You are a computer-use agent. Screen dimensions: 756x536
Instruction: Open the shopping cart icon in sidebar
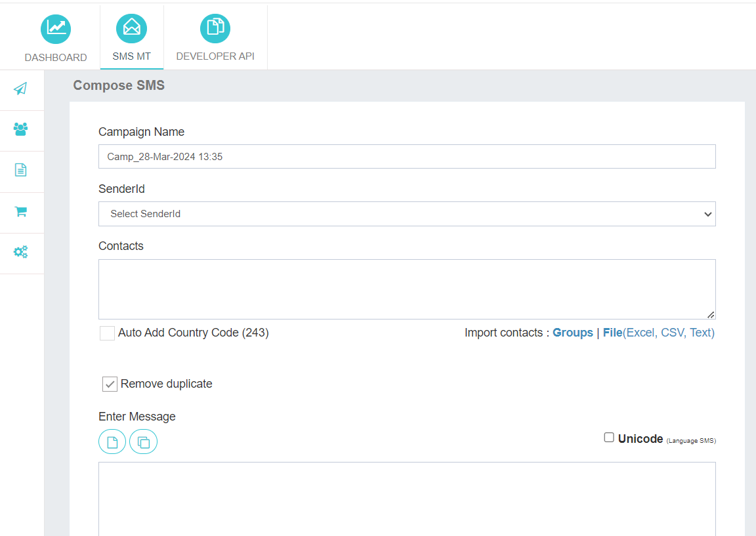point(21,212)
